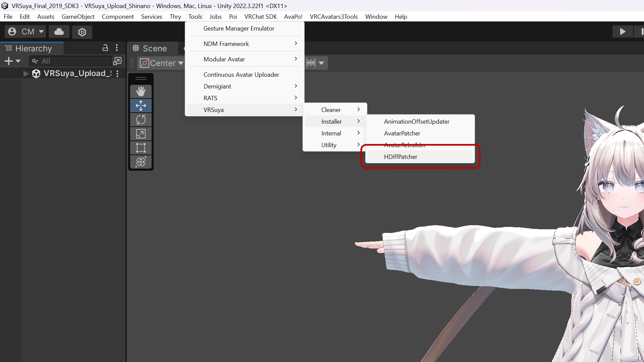Open the AvaPo! menu

click(293, 17)
